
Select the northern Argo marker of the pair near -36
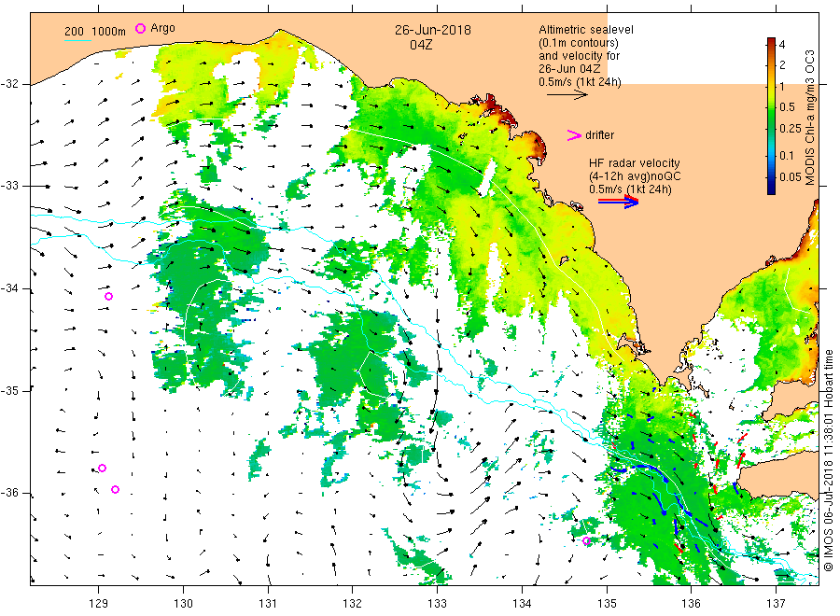pyautogui.click(x=103, y=468)
